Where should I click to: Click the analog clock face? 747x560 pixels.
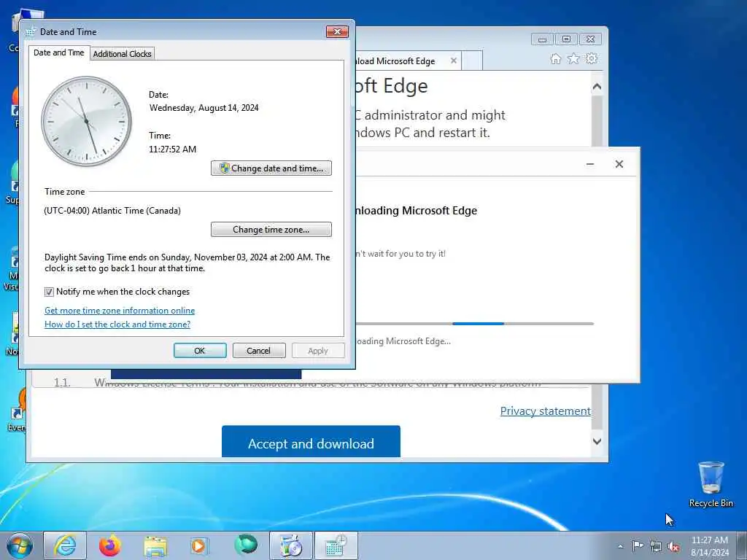(87, 121)
